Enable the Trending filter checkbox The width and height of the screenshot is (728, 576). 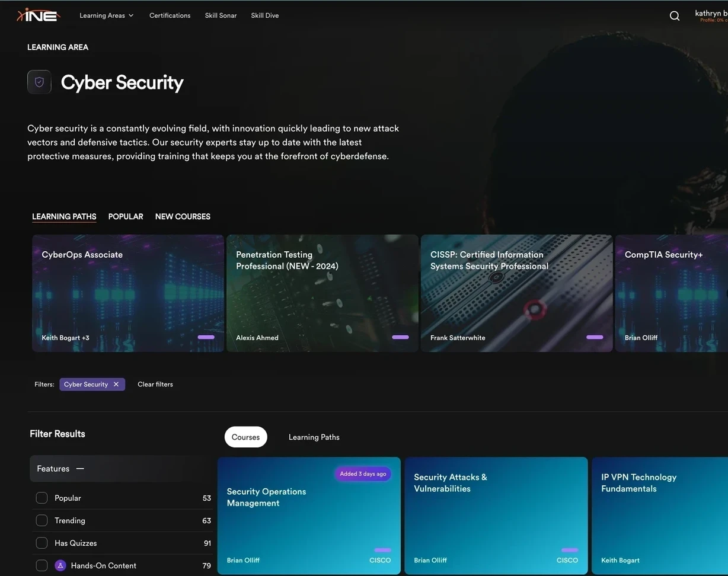41,520
